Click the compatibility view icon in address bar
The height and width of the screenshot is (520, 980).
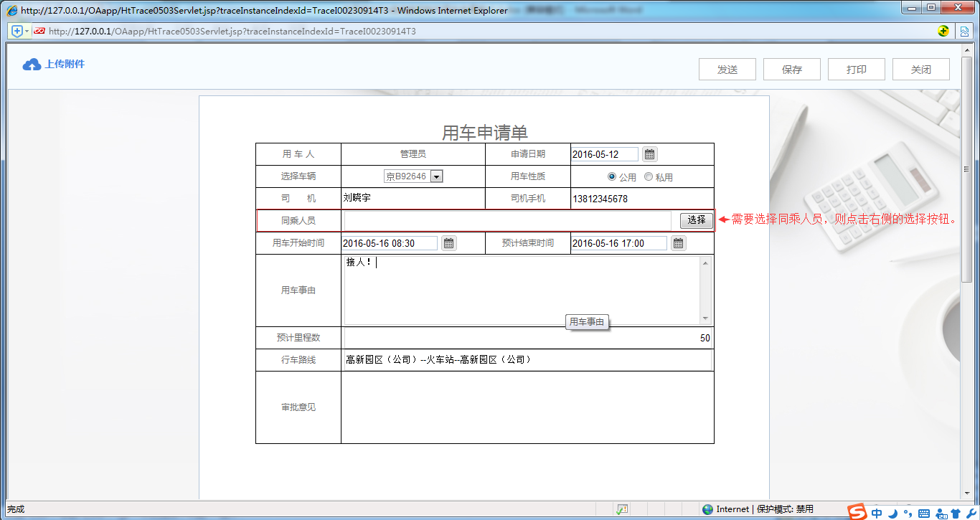[x=39, y=32]
